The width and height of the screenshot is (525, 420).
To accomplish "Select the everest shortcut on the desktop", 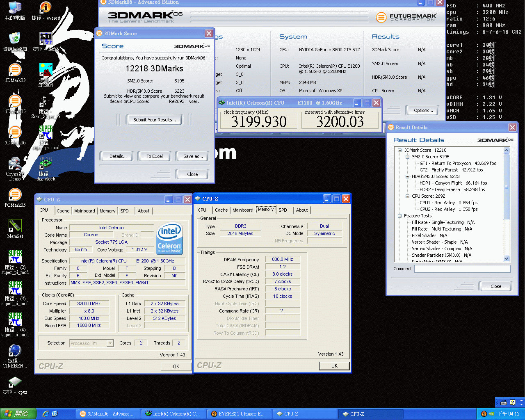I will coord(46,11).
